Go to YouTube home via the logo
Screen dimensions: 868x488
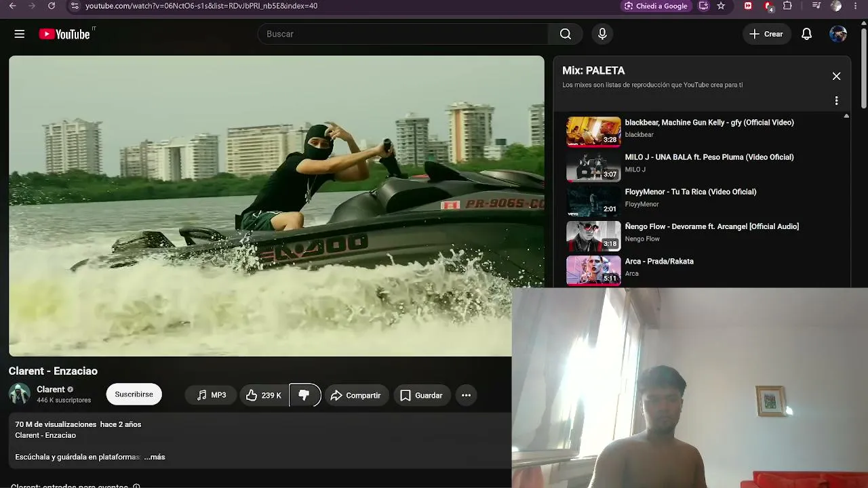point(64,34)
